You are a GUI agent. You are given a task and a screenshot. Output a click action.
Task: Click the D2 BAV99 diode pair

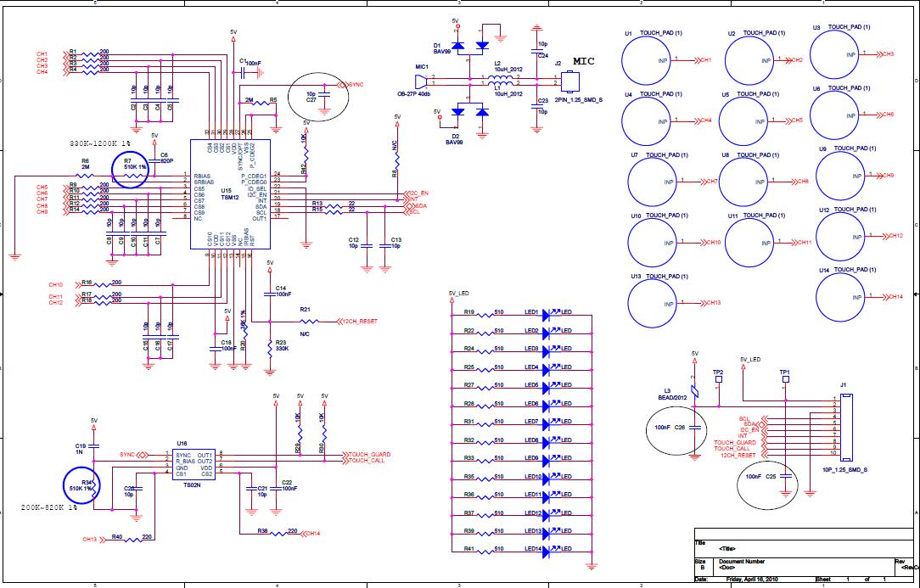click(x=470, y=112)
